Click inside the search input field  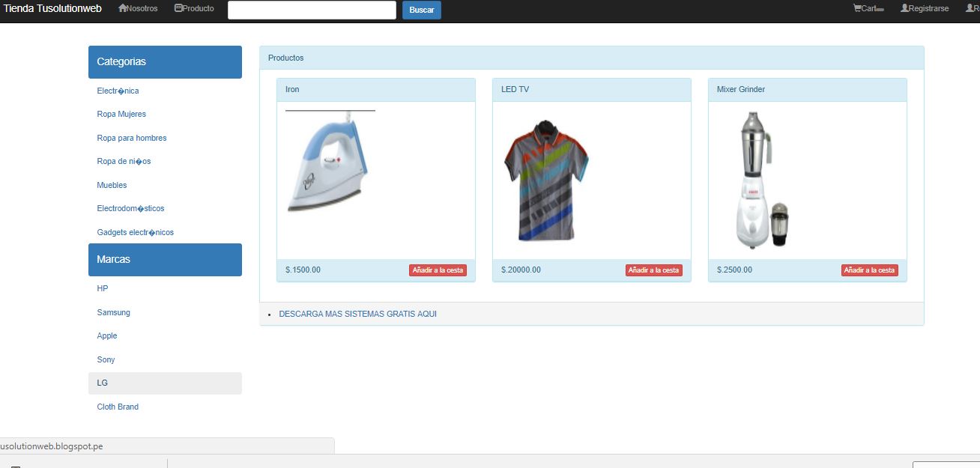312,10
